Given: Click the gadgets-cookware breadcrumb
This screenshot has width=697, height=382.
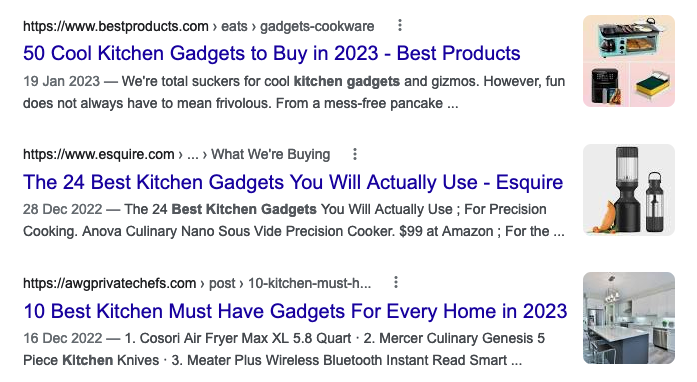Looking at the screenshot, I should pos(317,26).
